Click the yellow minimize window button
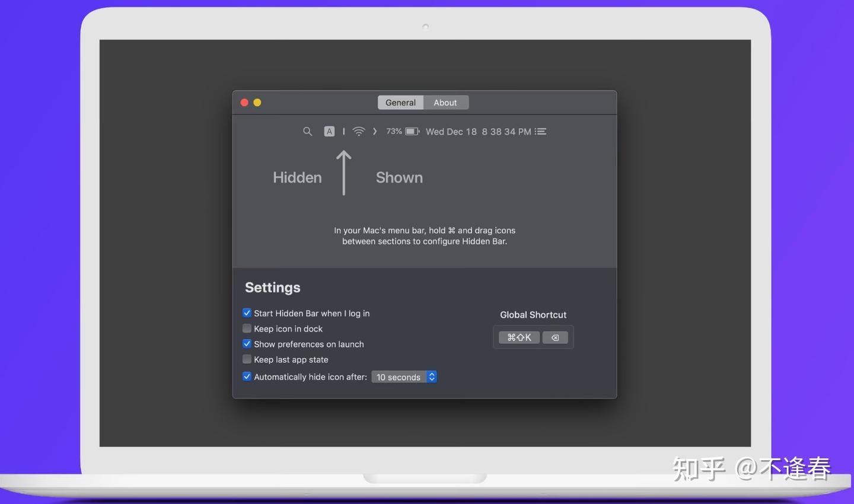Viewport: 854px width, 504px height. point(257,103)
